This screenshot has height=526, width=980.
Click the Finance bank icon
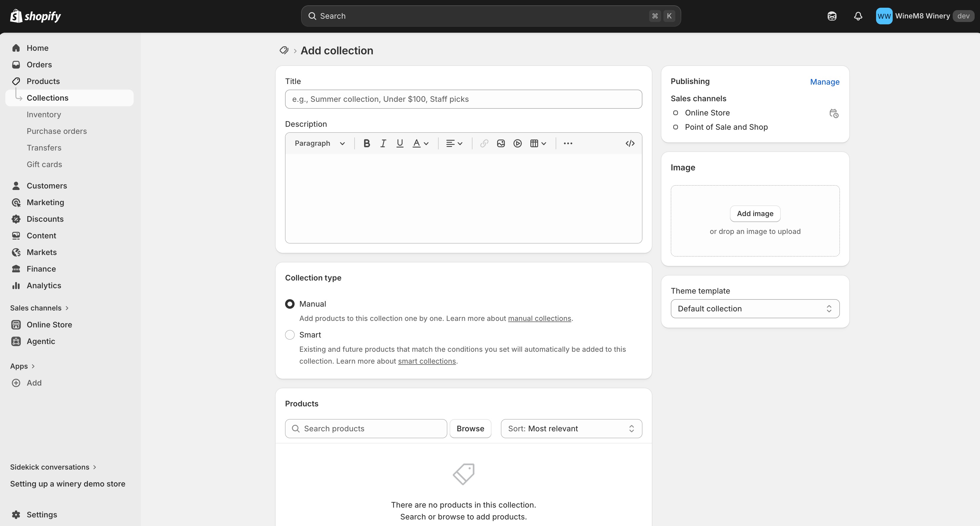(x=16, y=269)
